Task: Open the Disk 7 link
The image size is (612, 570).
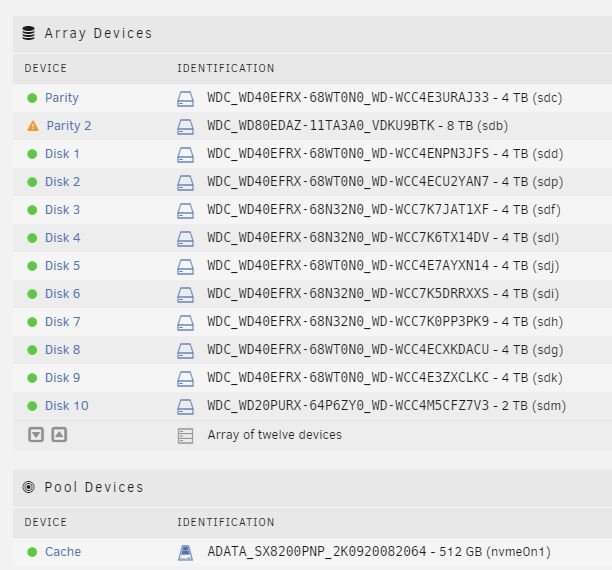Action: pos(62,322)
